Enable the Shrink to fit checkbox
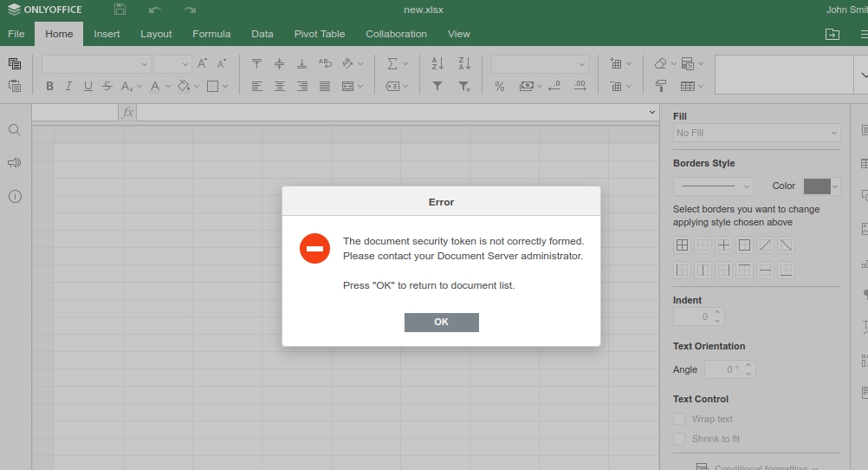 (x=679, y=439)
